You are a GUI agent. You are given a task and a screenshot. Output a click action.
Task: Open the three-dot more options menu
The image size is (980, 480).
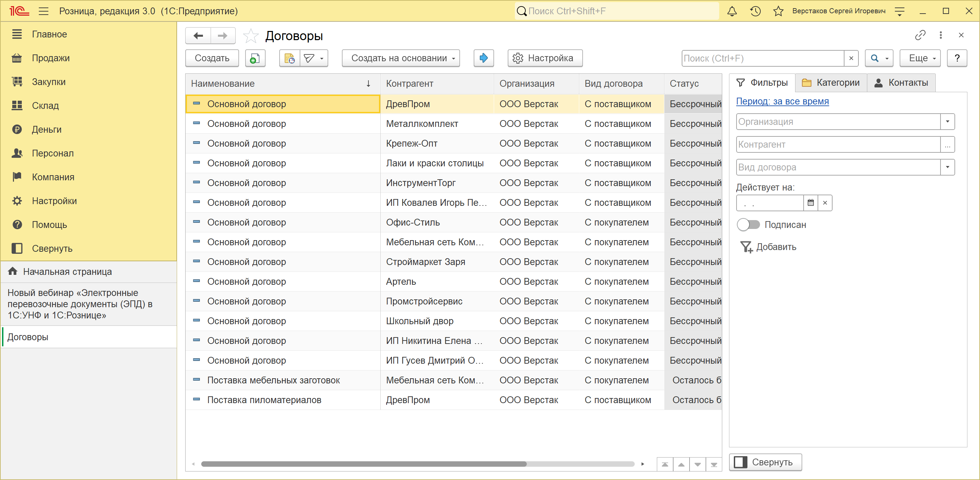pos(941,35)
